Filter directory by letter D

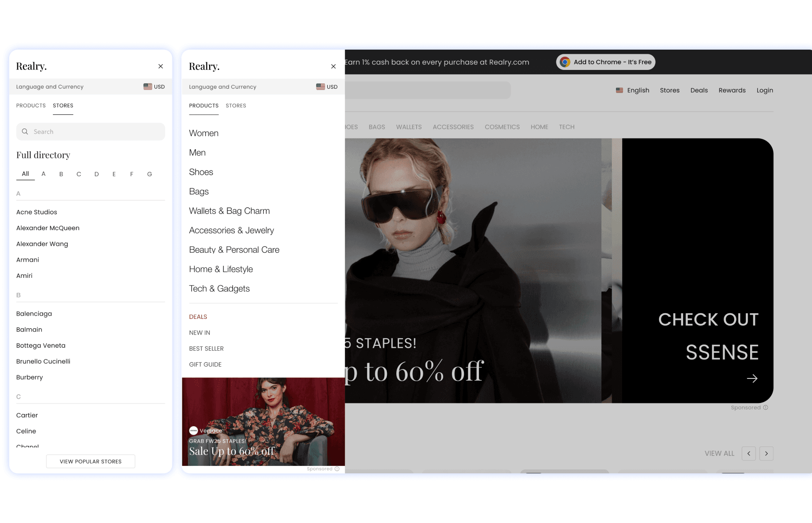click(96, 174)
